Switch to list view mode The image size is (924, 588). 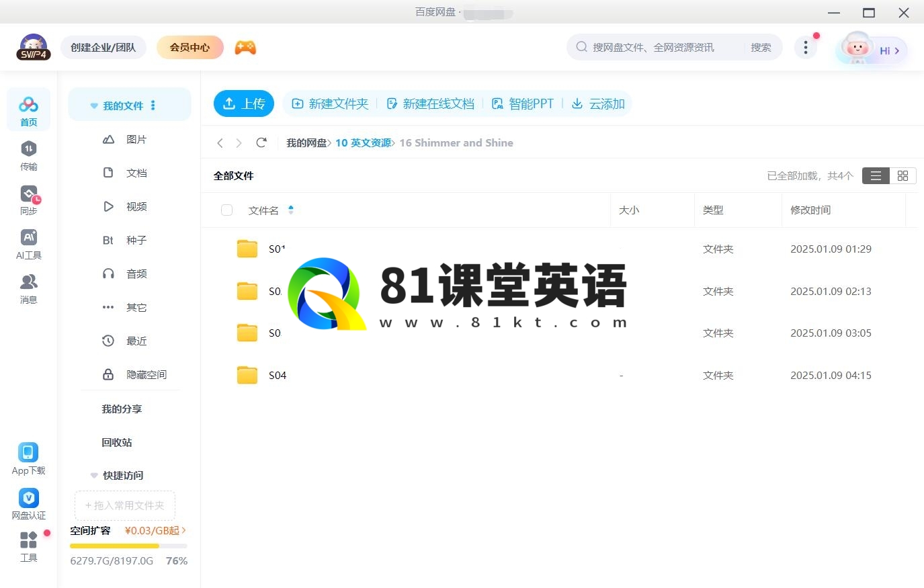coord(875,175)
